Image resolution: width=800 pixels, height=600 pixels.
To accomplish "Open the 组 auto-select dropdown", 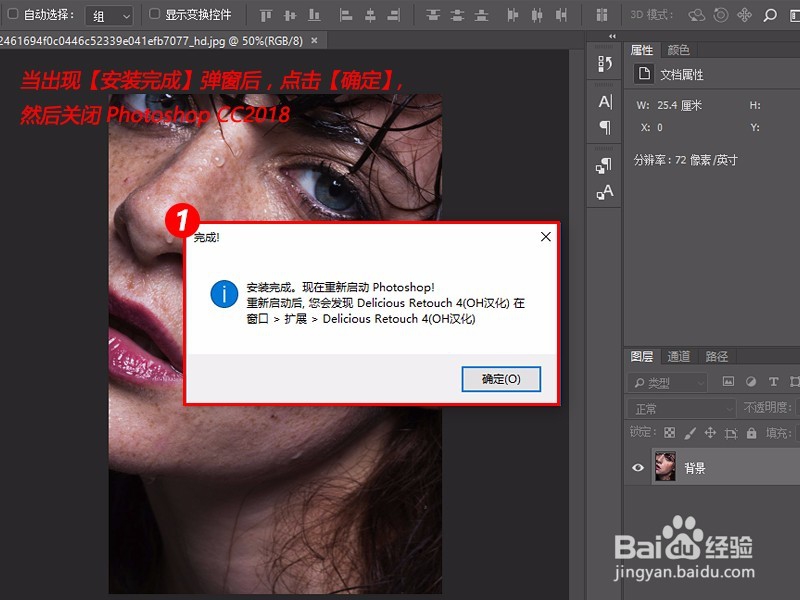I will pos(109,16).
